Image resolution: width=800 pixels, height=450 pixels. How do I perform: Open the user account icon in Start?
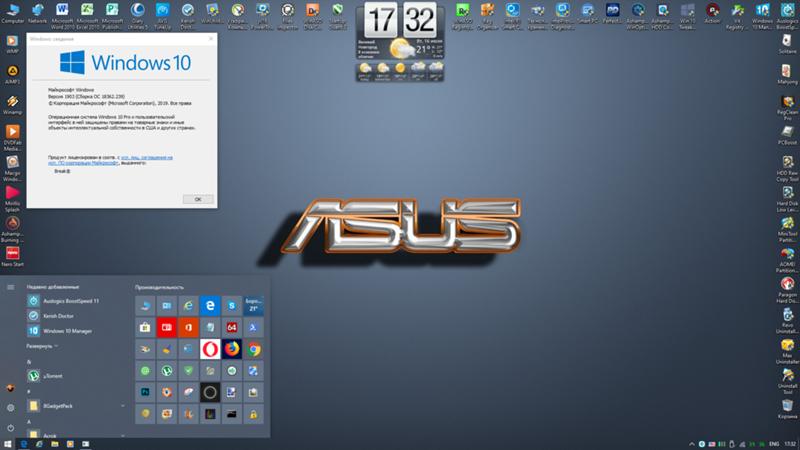10,388
